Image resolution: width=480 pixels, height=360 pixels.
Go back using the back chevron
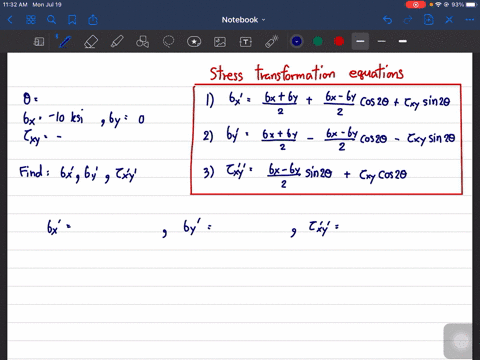pos(10,20)
